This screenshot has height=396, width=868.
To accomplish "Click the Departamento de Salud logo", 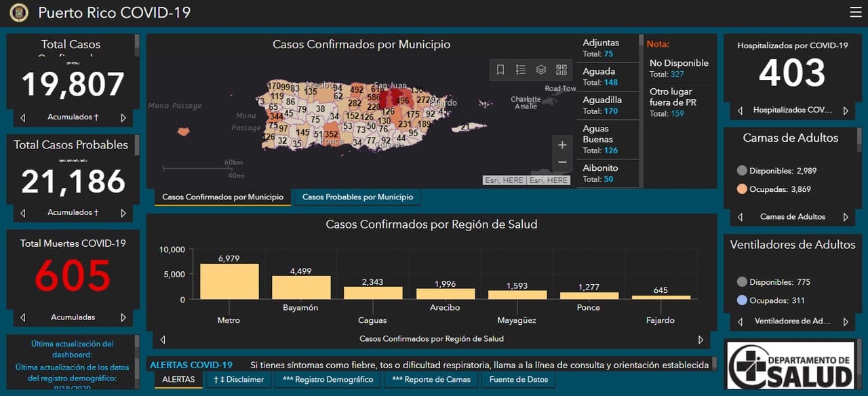I will click(x=791, y=366).
